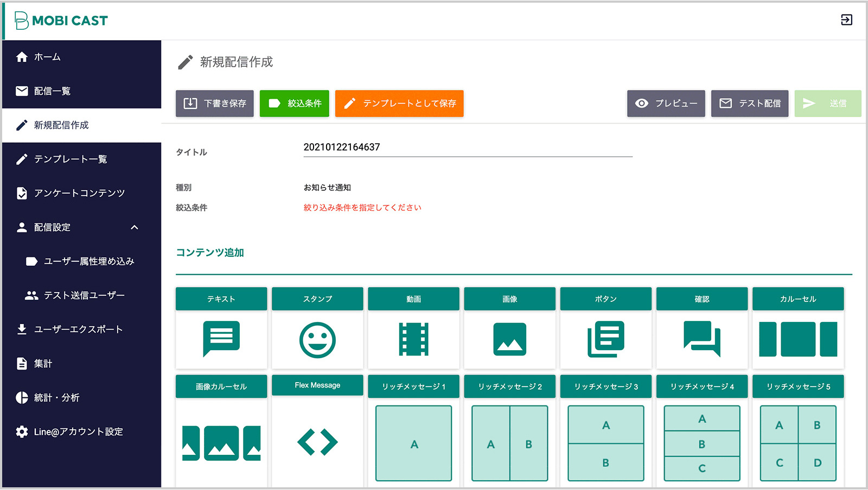The height and width of the screenshot is (490, 868).
Task: Add a 画像 picture icon
Action: point(509,339)
